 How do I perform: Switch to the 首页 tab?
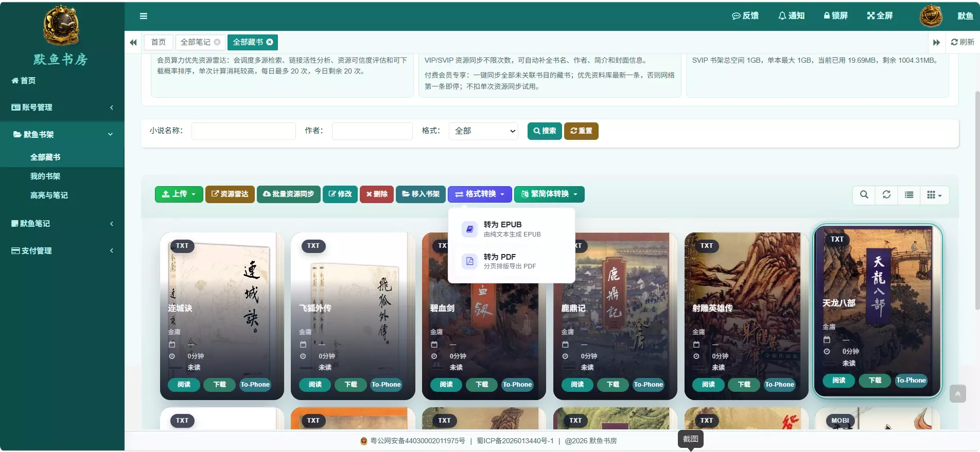click(159, 42)
